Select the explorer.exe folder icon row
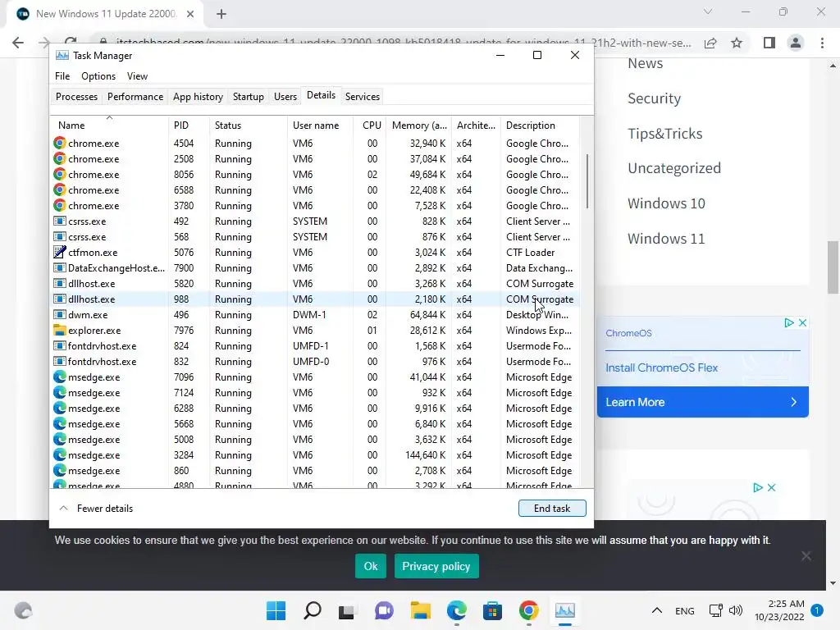The image size is (840, 630). click(x=59, y=331)
